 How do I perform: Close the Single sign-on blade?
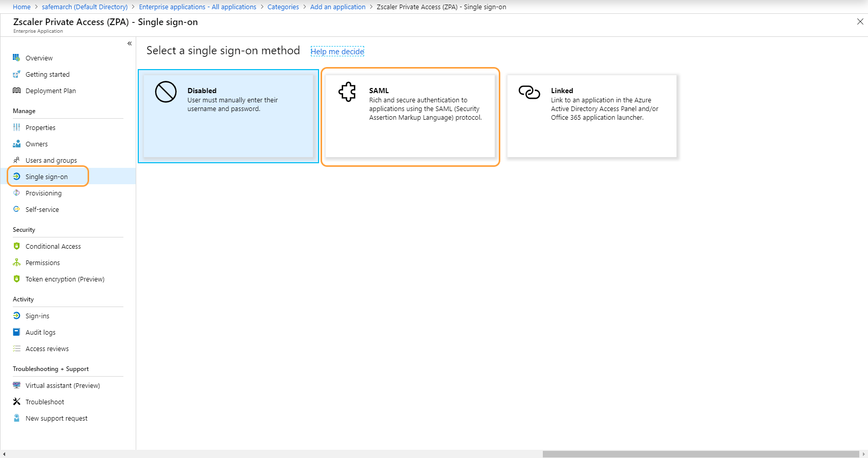[860, 21]
